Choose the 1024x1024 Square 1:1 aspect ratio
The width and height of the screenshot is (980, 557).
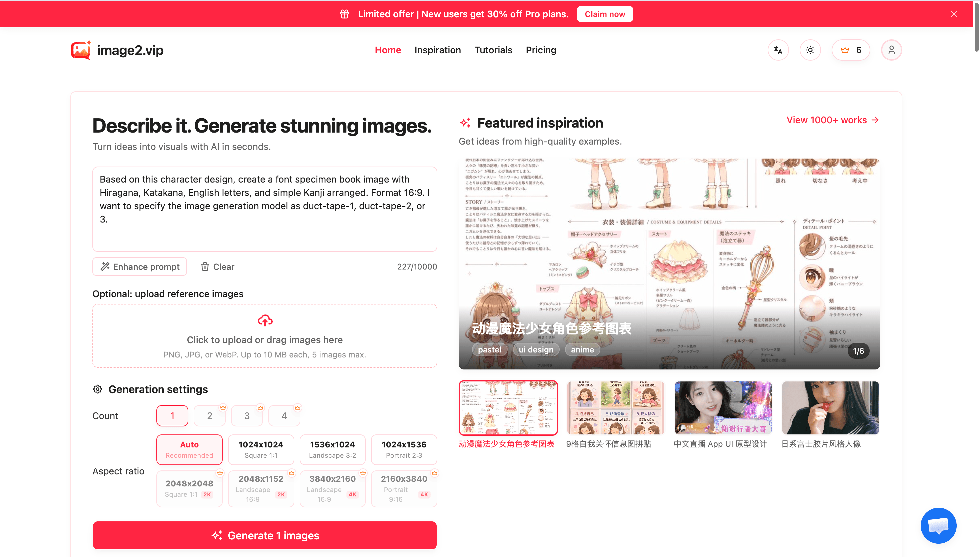(261, 449)
